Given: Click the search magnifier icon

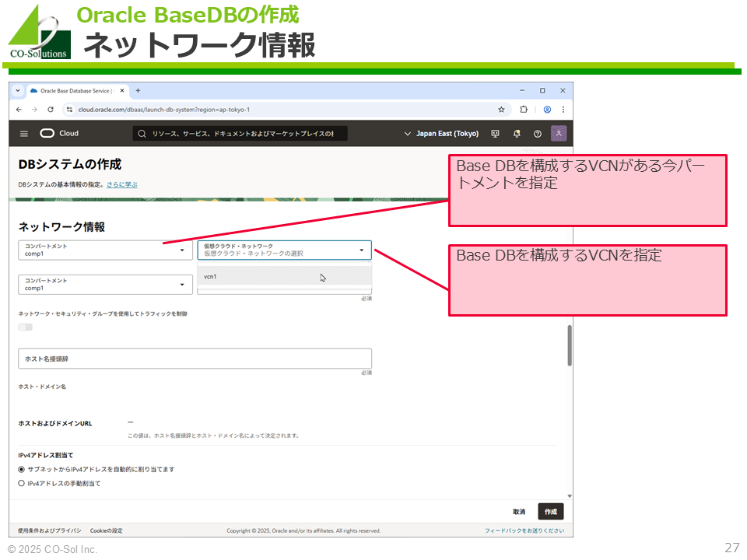Looking at the screenshot, I should (x=142, y=134).
